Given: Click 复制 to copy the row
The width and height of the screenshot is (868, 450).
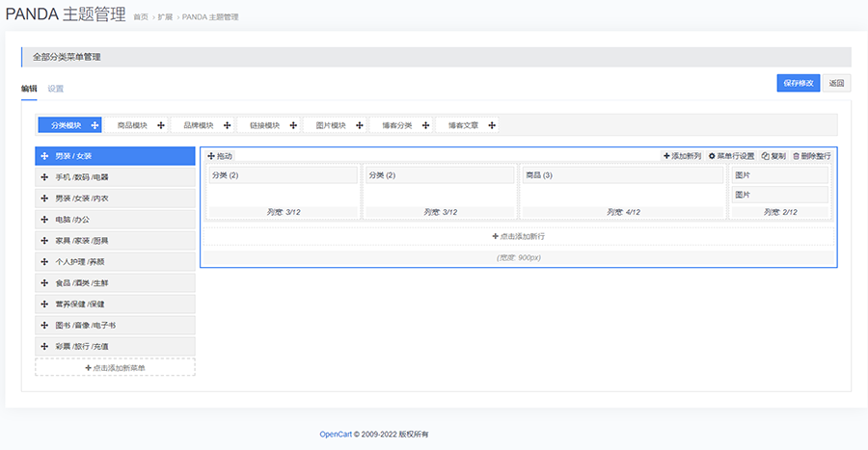Looking at the screenshot, I should point(773,156).
